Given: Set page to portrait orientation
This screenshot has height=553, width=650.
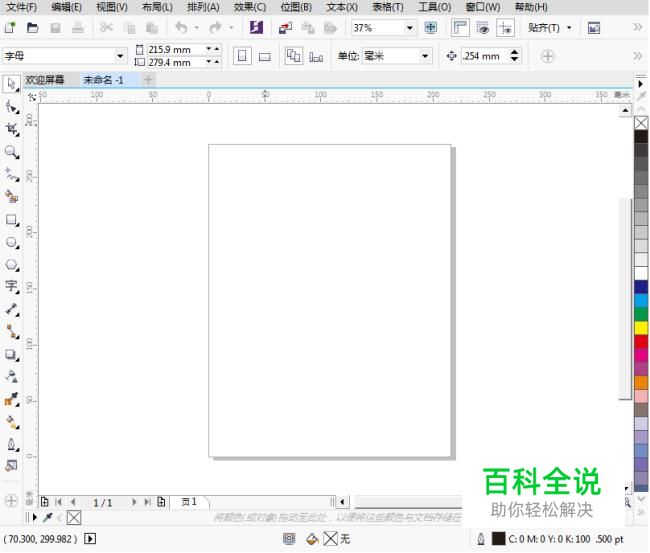Looking at the screenshot, I should click(x=242, y=56).
